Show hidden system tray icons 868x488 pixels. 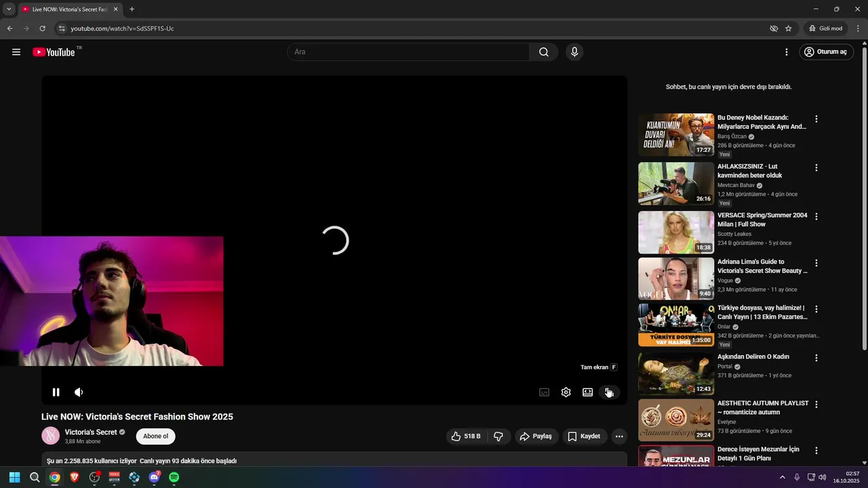pos(783,477)
